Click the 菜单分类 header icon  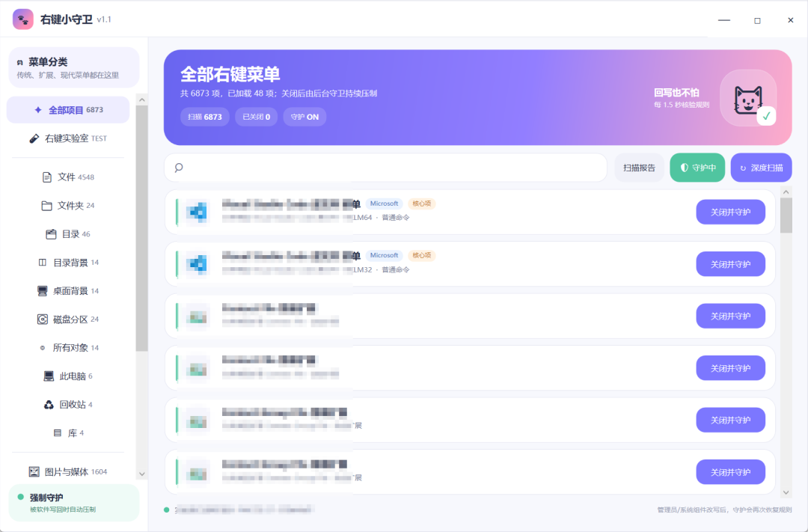coord(19,62)
